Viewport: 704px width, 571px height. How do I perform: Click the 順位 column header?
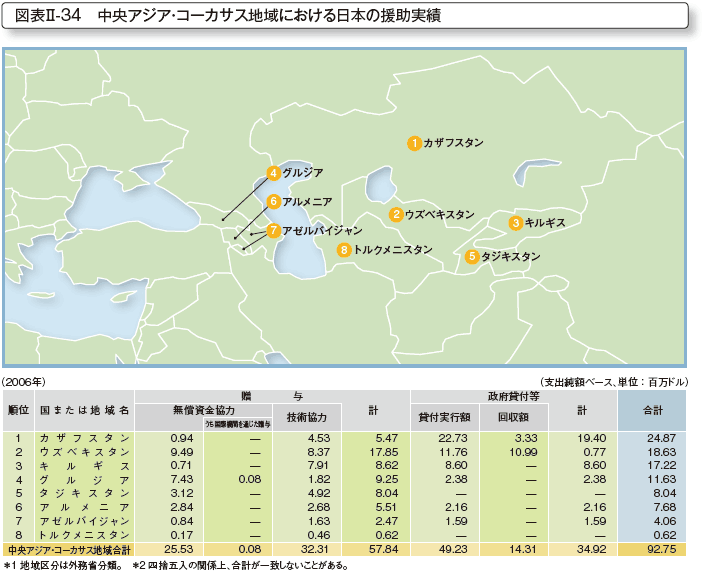pyautogui.click(x=18, y=410)
